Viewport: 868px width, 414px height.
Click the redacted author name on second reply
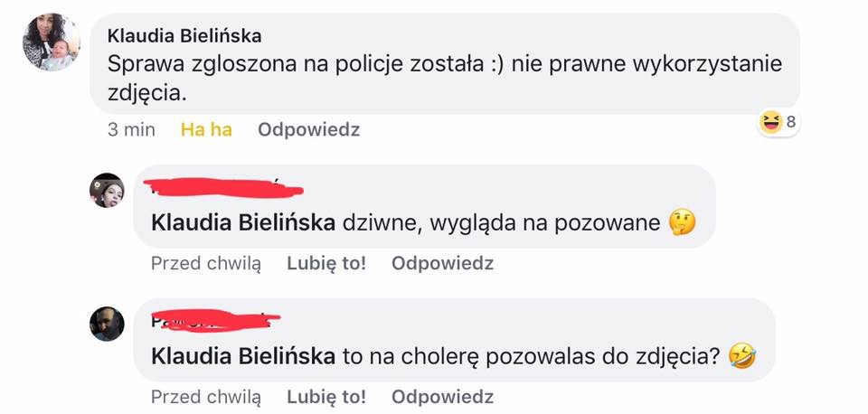click(215, 320)
